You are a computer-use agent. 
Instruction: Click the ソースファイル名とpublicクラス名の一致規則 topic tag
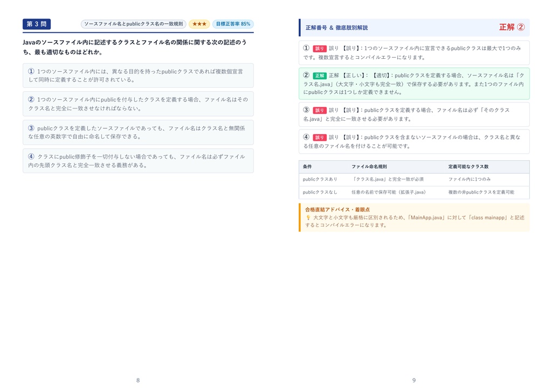(134, 24)
